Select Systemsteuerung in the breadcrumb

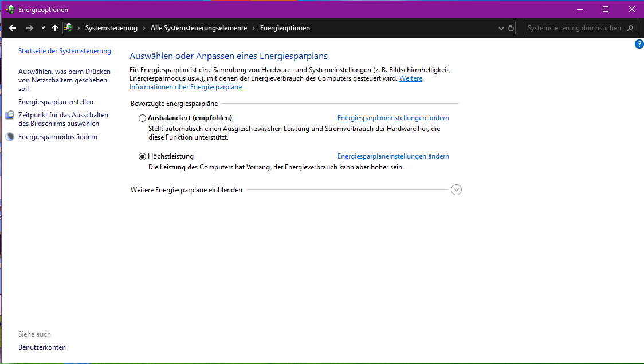click(x=111, y=28)
